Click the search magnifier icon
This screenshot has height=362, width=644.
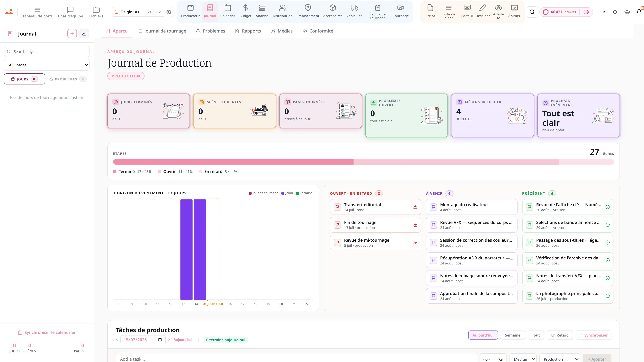pyautogui.click(x=532, y=12)
